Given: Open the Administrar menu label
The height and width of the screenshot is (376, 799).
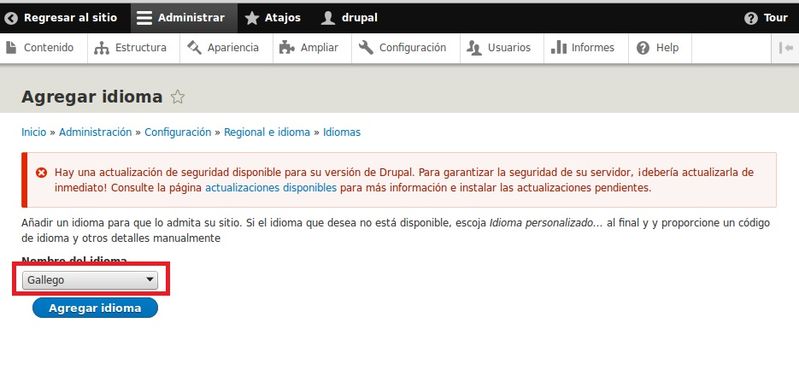Looking at the screenshot, I should pos(191,18).
